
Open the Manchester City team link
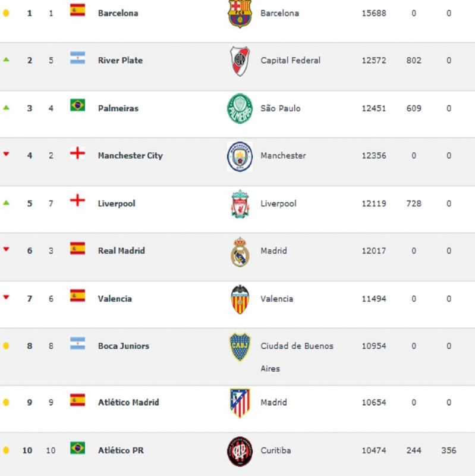pyautogui.click(x=130, y=155)
